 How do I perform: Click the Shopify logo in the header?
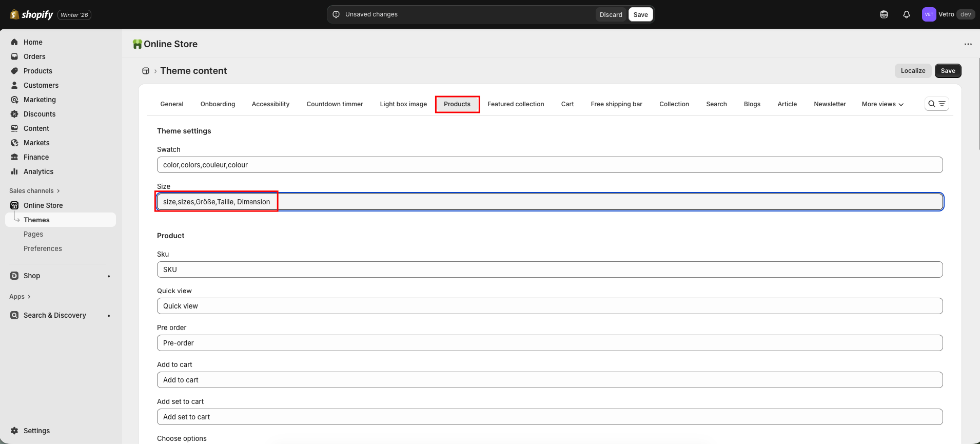pyautogui.click(x=32, y=14)
